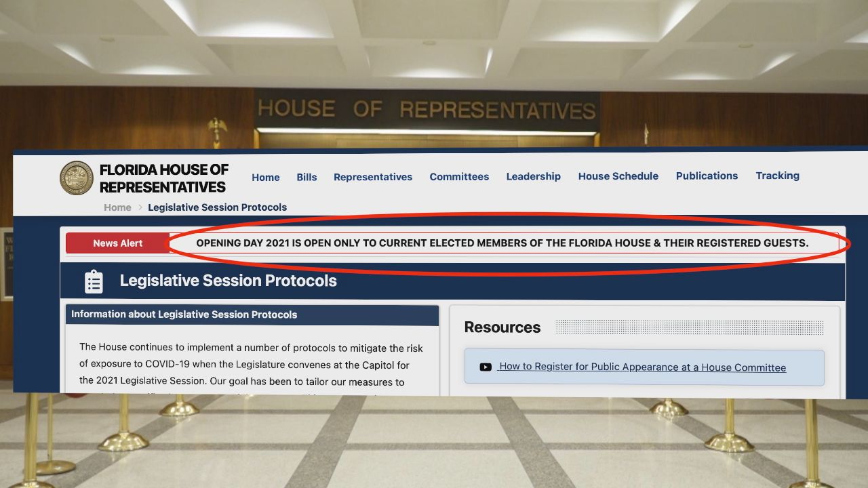The image size is (868, 488).
Task: Click the clipboard icon beside Legislative Session Protocols
Action: pyautogui.click(x=94, y=282)
